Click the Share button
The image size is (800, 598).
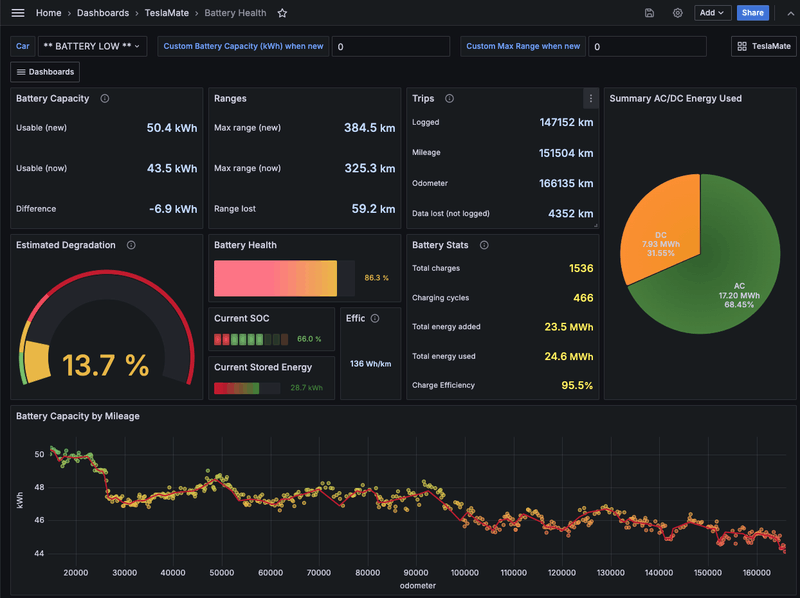pos(752,13)
